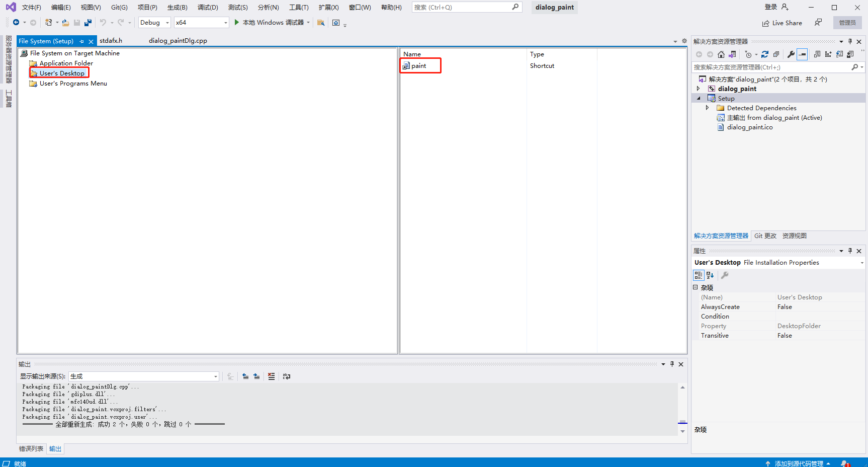Screen dimensions: 868x467
Task: Click the main search box (Ctrl+Q)
Action: (x=467, y=7)
